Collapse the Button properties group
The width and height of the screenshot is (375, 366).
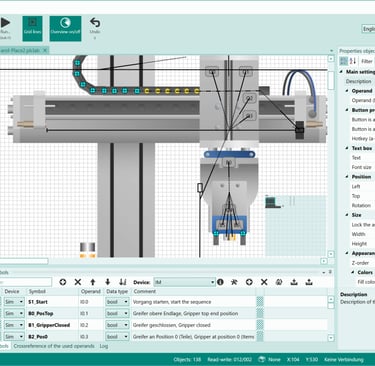(347, 110)
